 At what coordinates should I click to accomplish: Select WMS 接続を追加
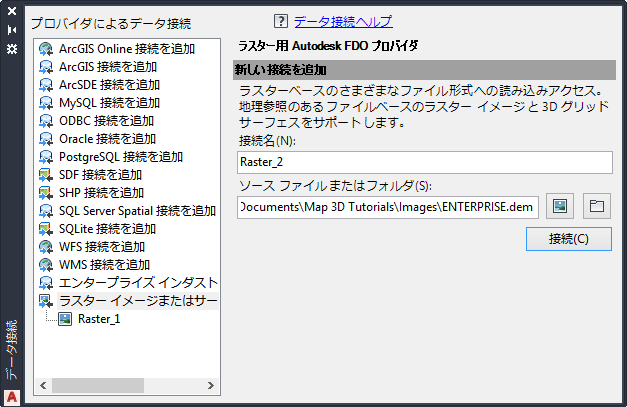pyautogui.click(x=104, y=265)
